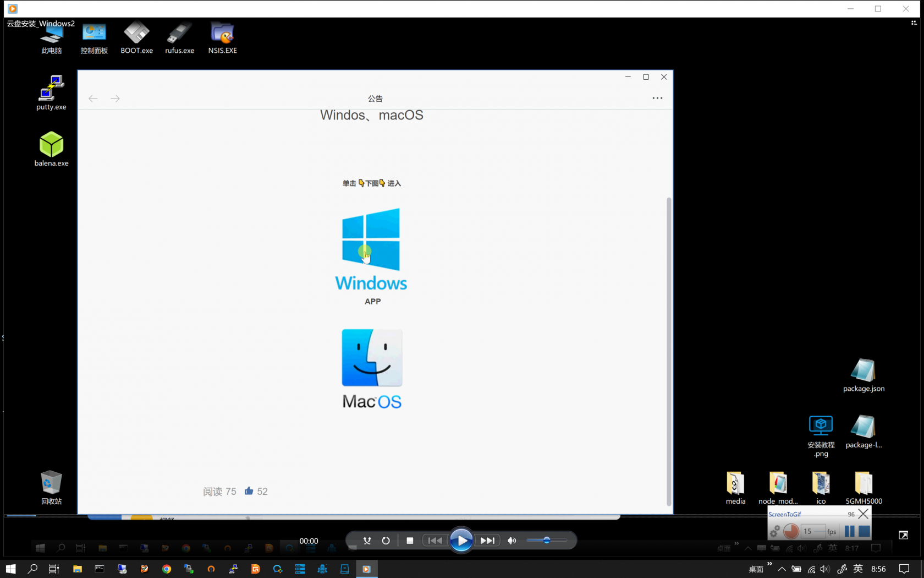Viewport: 924px width, 578px height.
Task: Open the Action Center notifications
Action: 904,569
